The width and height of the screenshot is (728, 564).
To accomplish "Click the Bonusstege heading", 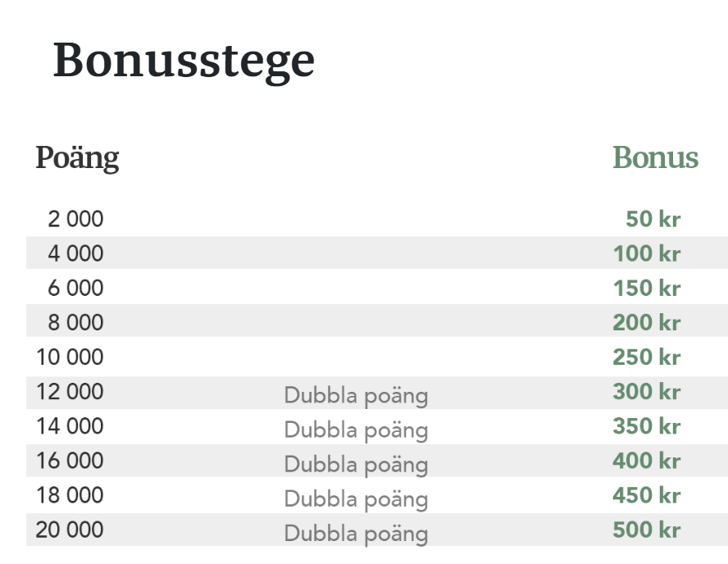I will click(184, 61).
